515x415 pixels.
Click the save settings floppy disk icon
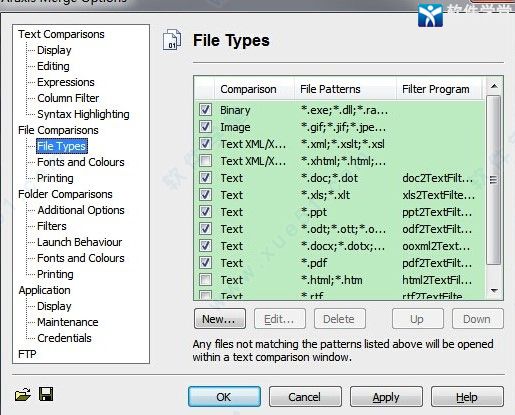pyautogui.click(x=46, y=394)
